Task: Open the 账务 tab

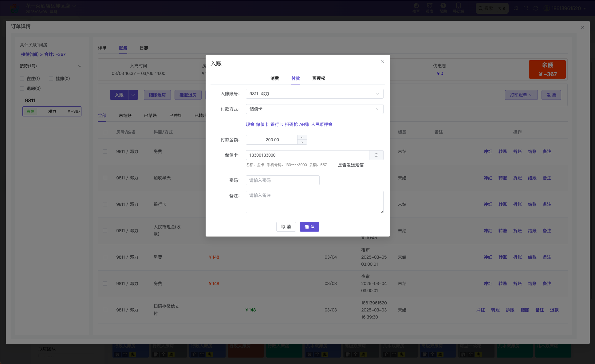Action: [123, 48]
